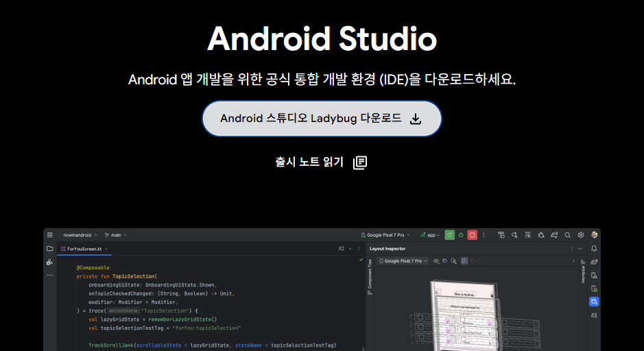Select the highlighted Layout Inspector sidebar icon
The image size is (644, 351).
[594, 302]
